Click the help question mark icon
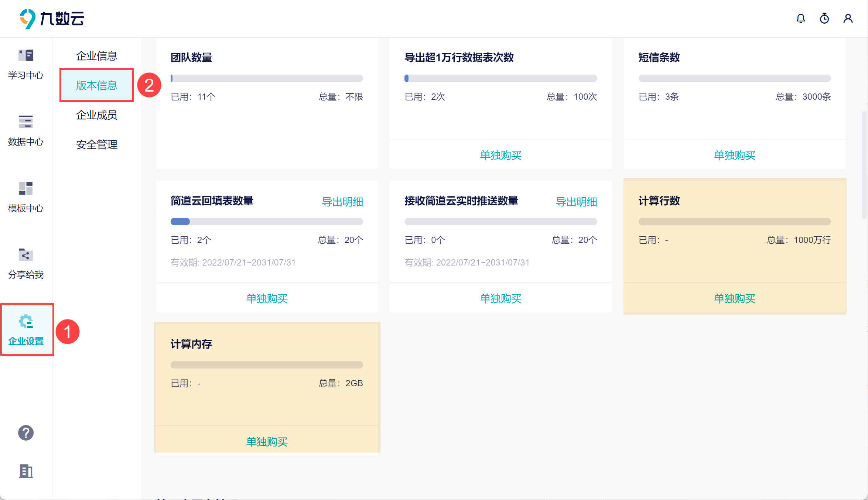This screenshot has height=500, width=868. coord(26,433)
